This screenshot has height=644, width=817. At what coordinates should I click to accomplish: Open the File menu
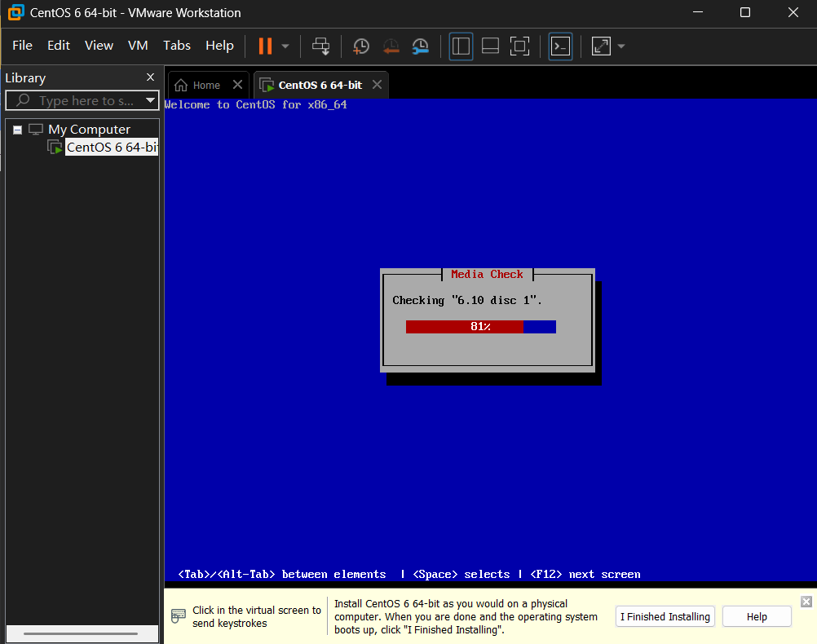click(x=22, y=46)
